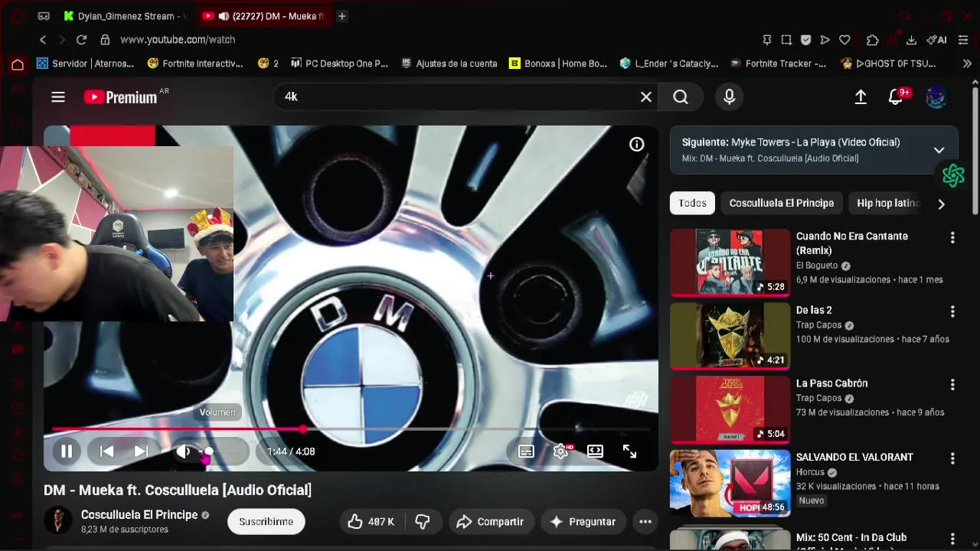Toggle subtitles on the player
980x551 pixels.
coord(526,452)
